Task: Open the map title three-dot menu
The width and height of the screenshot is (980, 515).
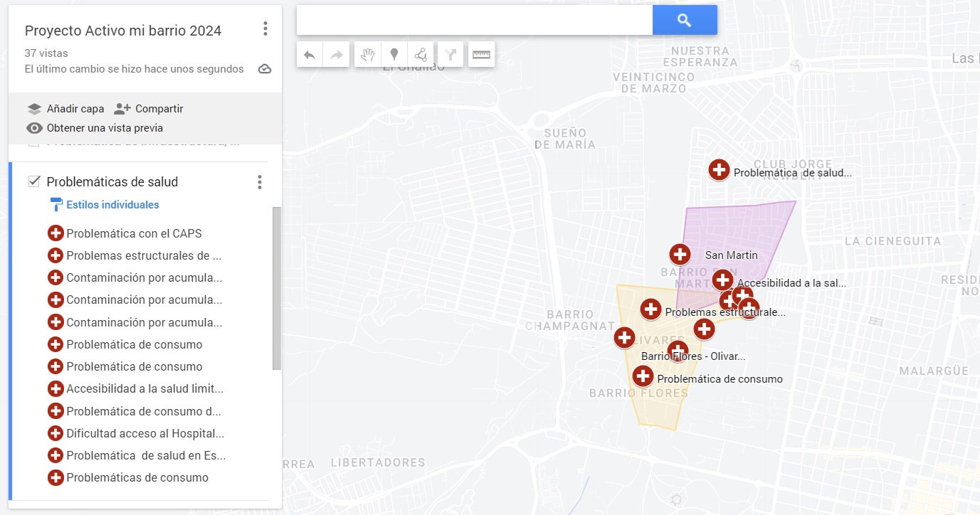Action: [265, 29]
